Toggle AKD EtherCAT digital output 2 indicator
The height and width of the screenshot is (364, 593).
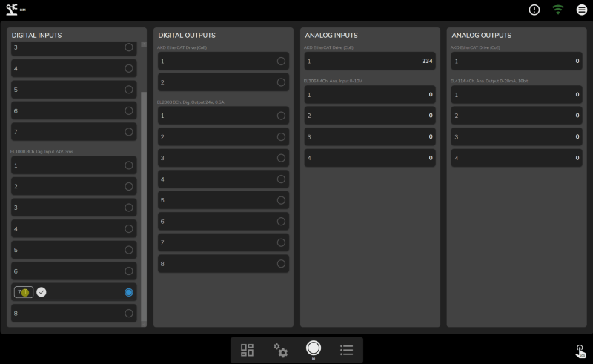(281, 82)
